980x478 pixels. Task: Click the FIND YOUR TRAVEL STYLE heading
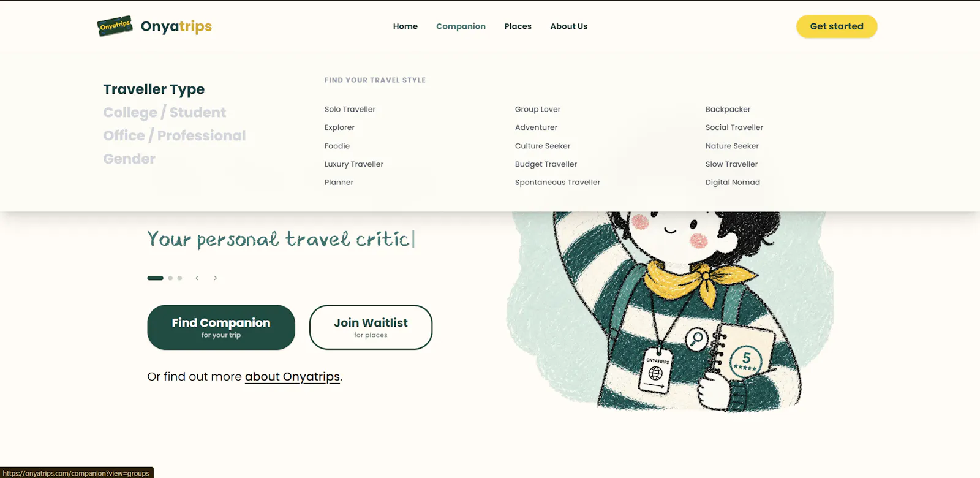click(x=375, y=80)
